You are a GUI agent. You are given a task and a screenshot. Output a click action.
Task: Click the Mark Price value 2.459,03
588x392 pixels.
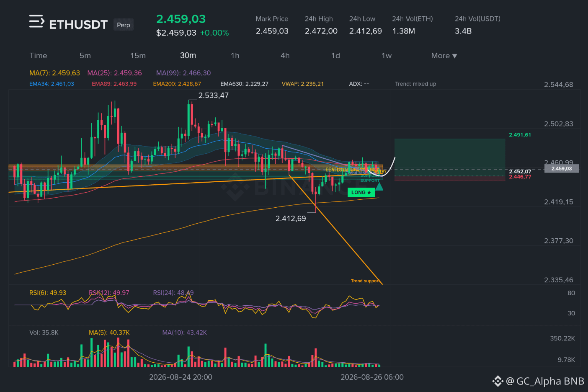(x=272, y=31)
